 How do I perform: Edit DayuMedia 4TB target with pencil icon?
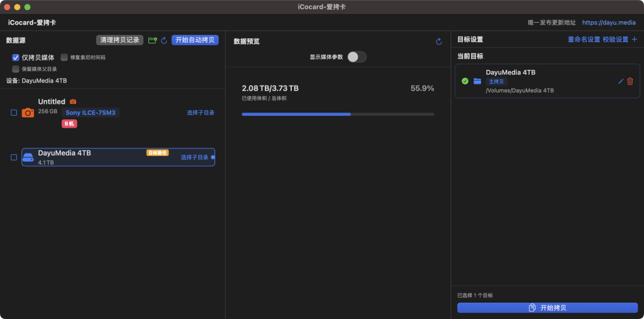click(x=621, y=81)
